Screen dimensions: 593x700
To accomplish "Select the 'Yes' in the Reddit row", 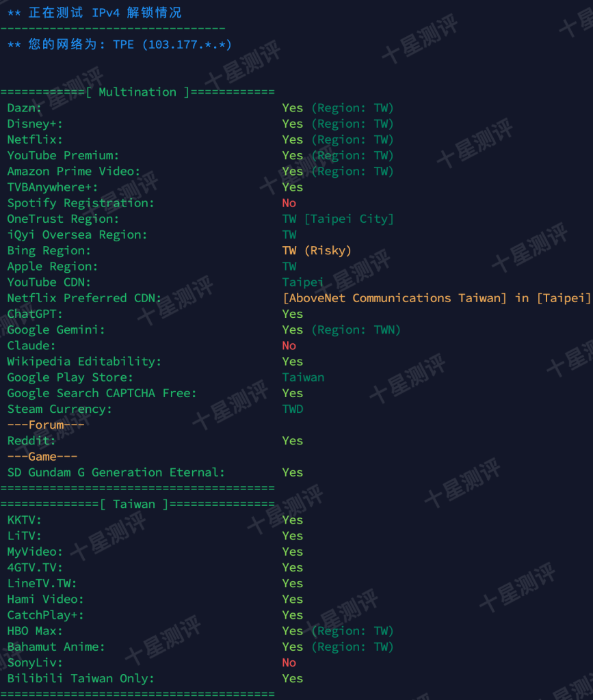I will click(x=293, y=441).
